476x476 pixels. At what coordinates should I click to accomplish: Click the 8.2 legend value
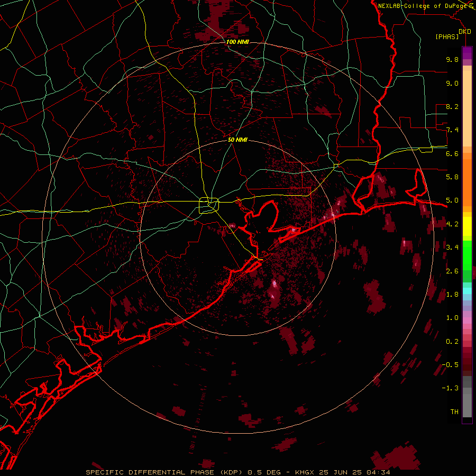452,107
